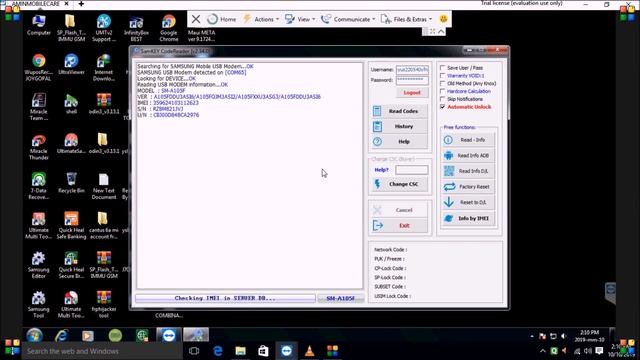This screenshot has height=360, width=640.
Task: Click the Read - Info free function
Action: 468,140
